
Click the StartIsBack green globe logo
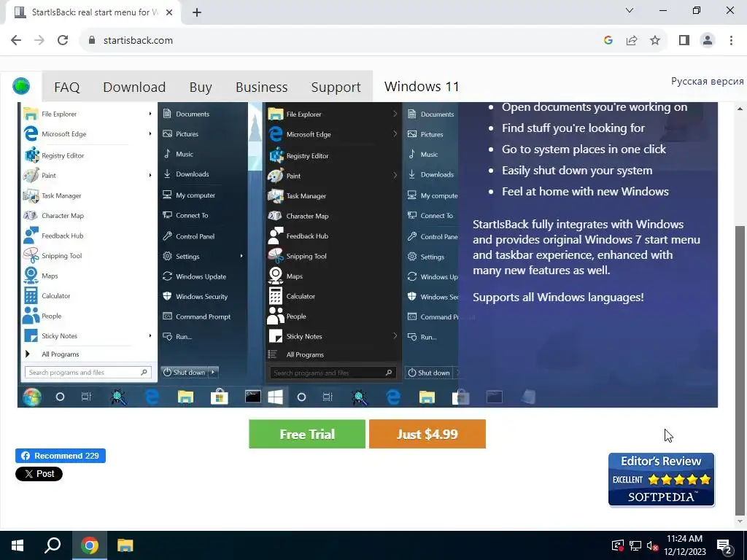pyautogui.click(x=21, y=86)
